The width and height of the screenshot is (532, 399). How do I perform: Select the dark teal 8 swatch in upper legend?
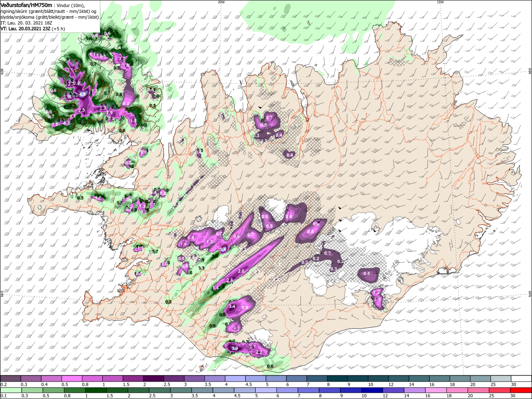pyautogui.click(x=337, y=379)
